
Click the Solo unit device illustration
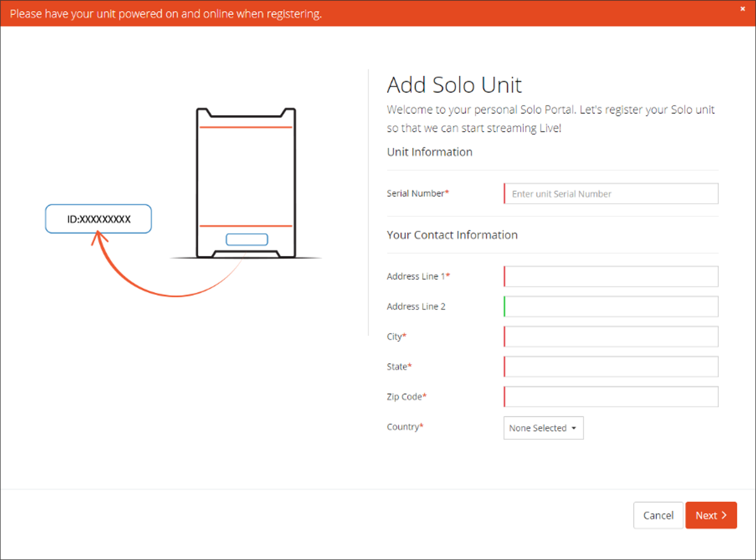[246, 183]
